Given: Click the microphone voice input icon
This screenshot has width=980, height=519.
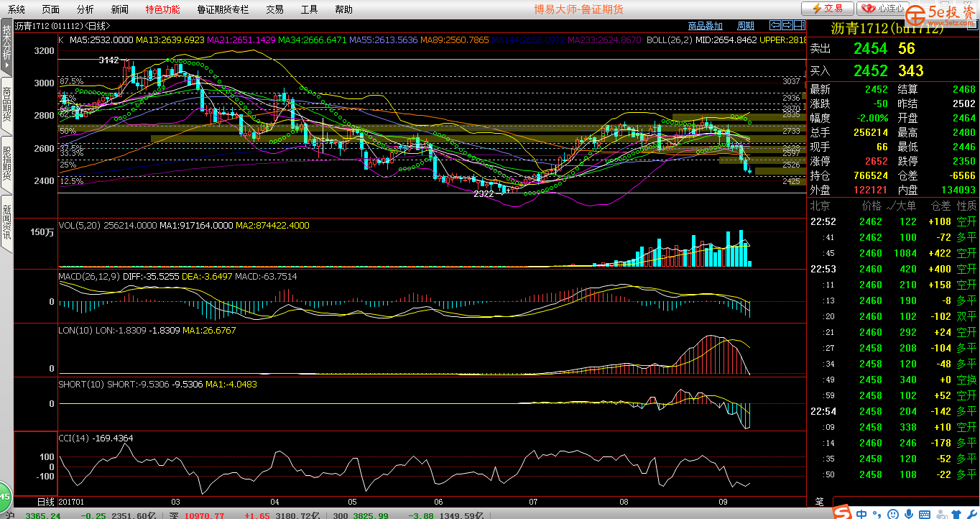Looking at the screenshot, I should click(909, 514).
